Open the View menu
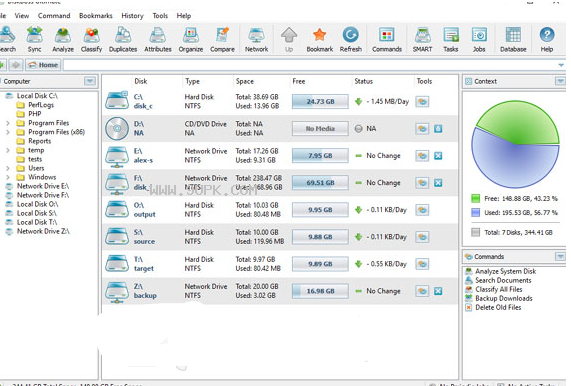This screenshot has height=386, width=571. point(21,16)
